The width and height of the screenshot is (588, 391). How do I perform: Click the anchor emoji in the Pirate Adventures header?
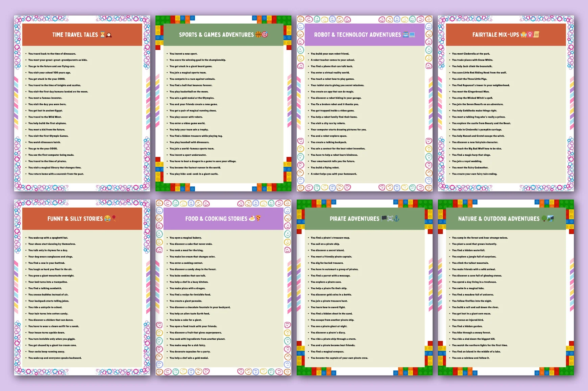pos(397,218)
